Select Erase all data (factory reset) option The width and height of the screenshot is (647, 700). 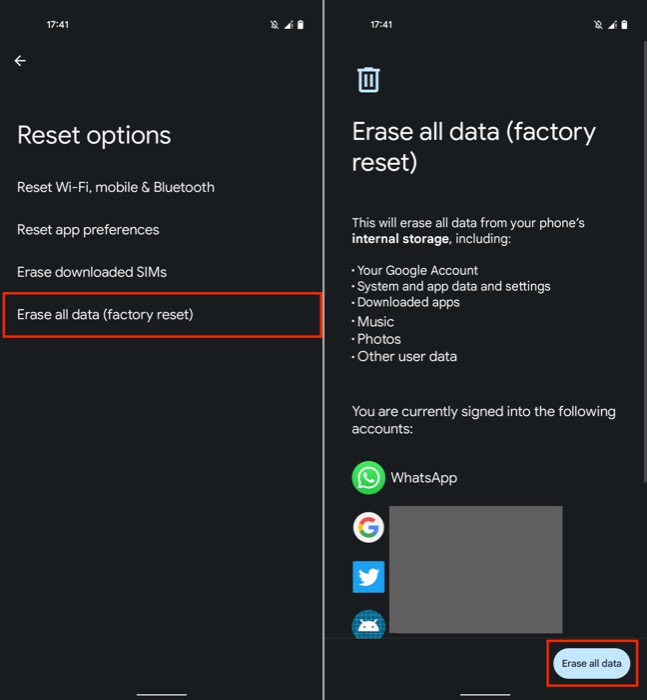162,315
